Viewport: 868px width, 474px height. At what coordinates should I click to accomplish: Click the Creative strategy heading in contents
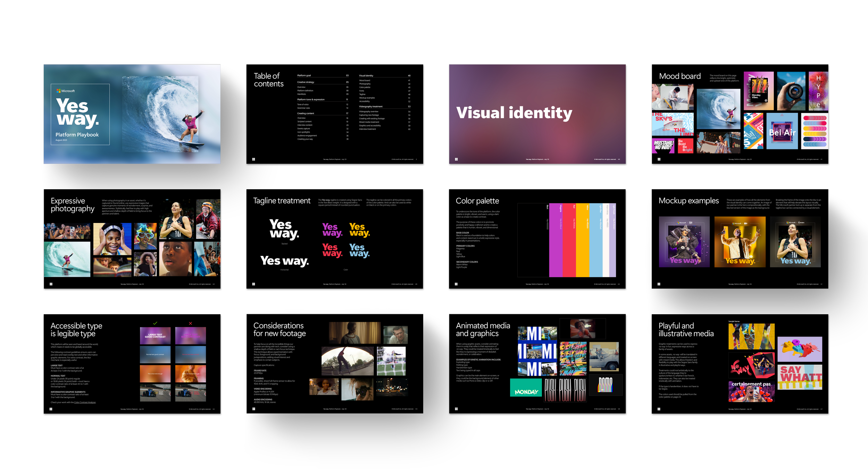coord(306,82)
